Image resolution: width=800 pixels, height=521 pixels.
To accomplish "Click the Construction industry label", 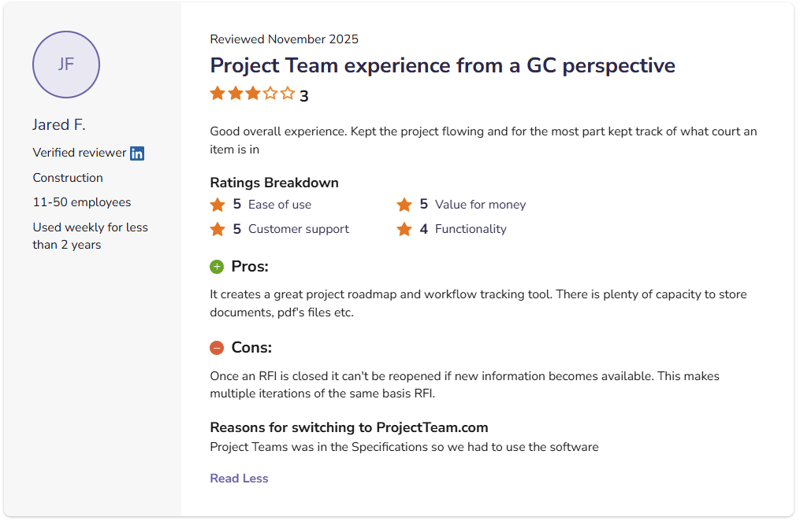I will tap(67, 178).
